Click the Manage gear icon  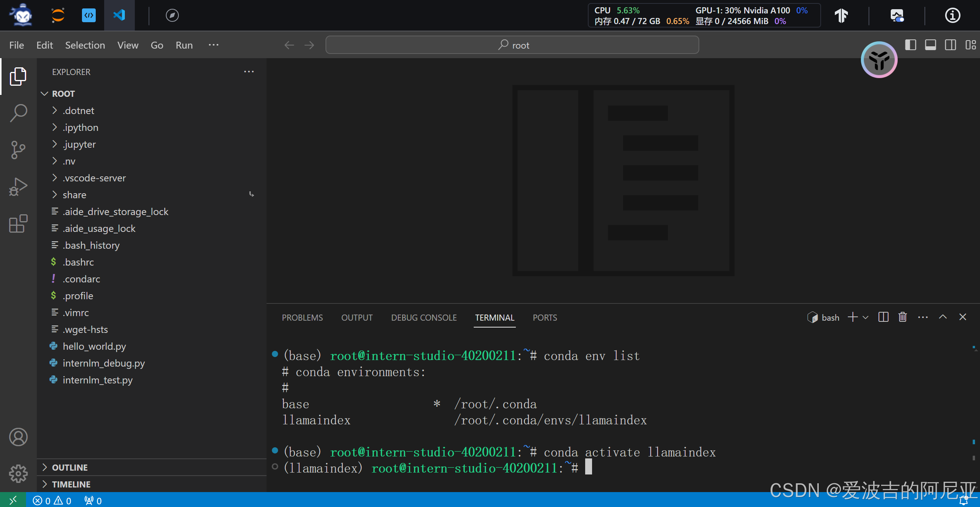(18, 474)
